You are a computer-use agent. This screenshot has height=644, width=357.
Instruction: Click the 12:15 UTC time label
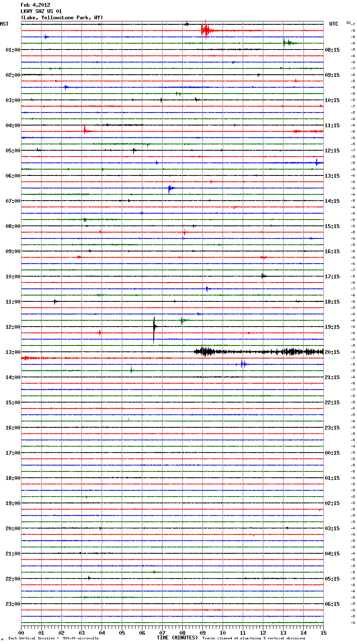coord(332,150)
